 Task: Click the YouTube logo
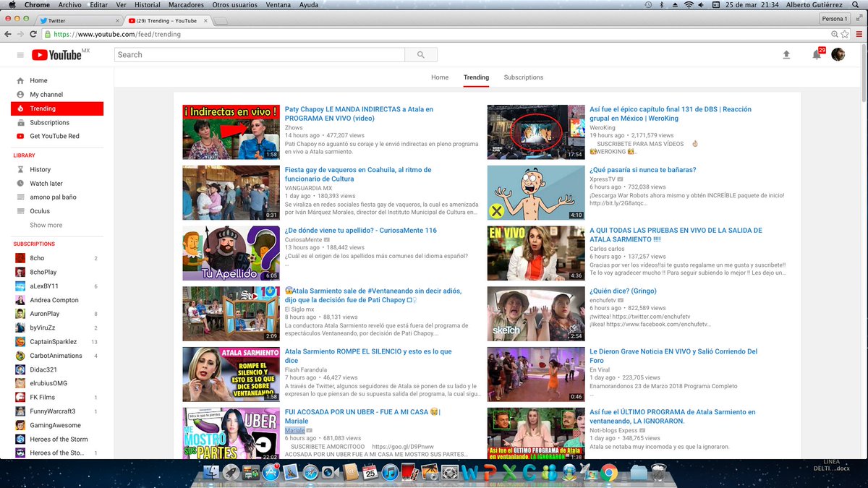point(60,55)
